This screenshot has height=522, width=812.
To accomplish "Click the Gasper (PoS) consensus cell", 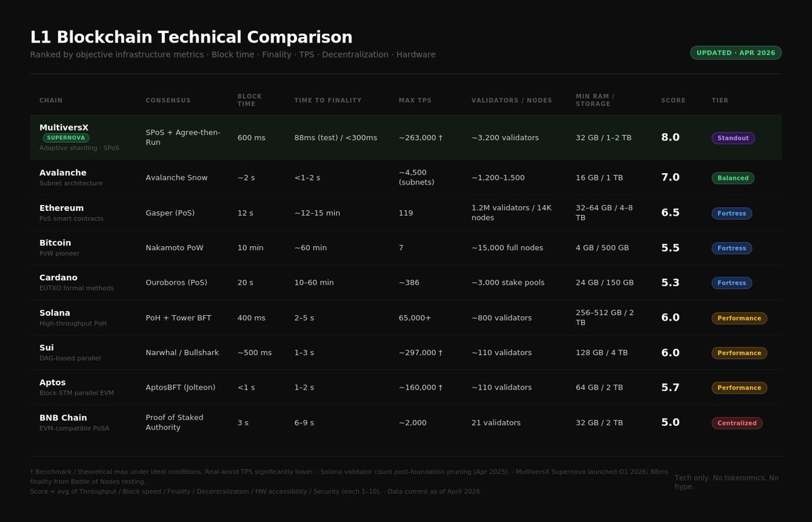I will [x=170, y=213].
